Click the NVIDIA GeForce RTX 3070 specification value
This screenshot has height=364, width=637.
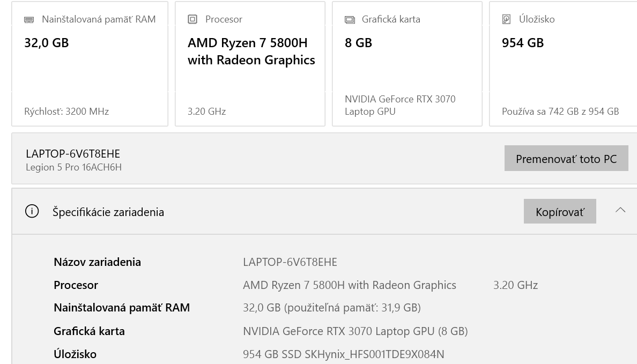(355, 331)
